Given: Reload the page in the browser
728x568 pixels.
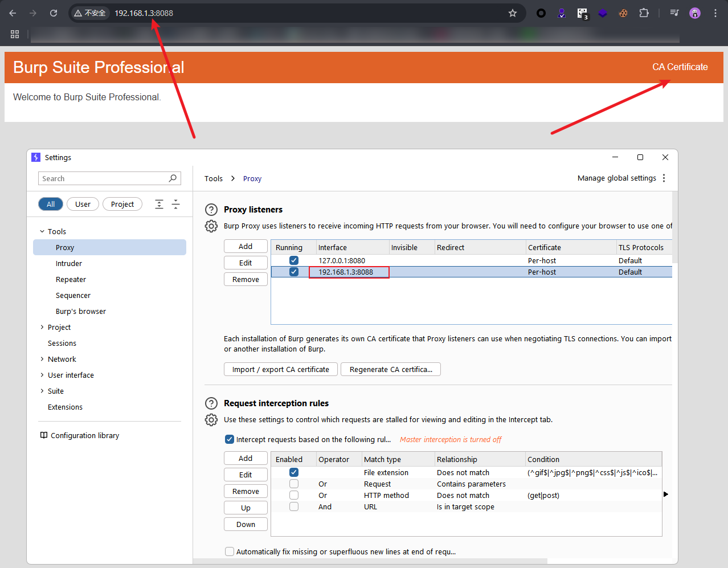Looking at the screenshot, I should pyautogui.click(x=54, y=13).
